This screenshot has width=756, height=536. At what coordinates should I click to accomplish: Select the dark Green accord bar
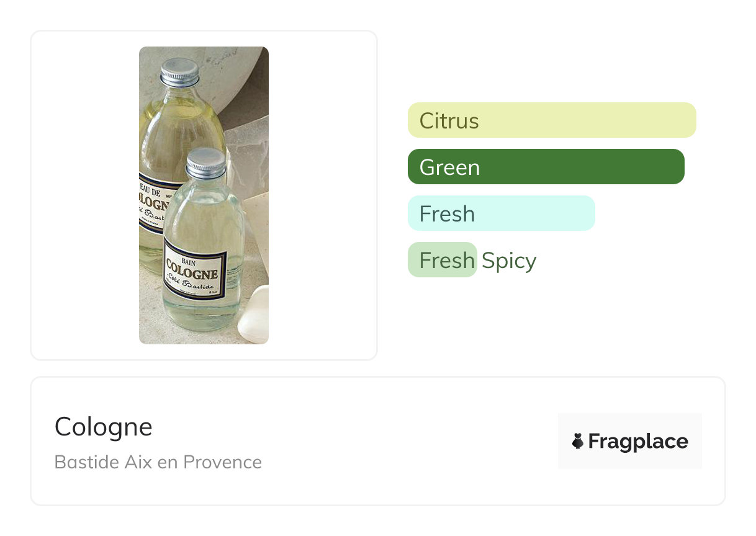tap(546, 167)
